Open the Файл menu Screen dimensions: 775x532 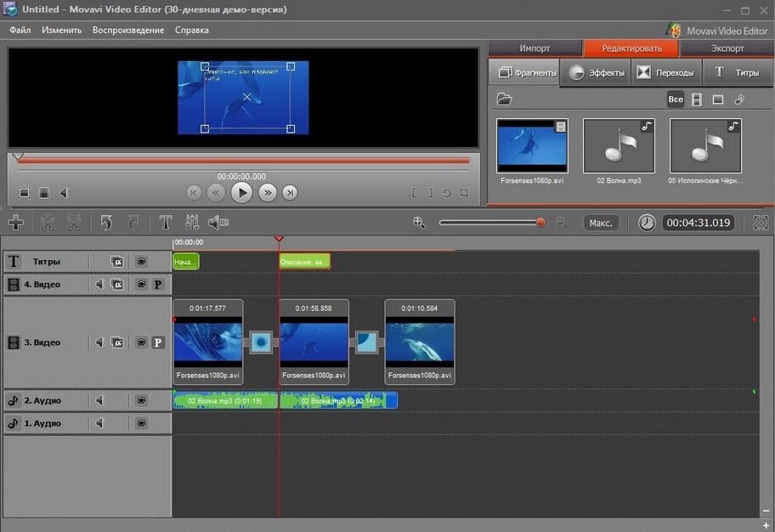tap(20, 30)
